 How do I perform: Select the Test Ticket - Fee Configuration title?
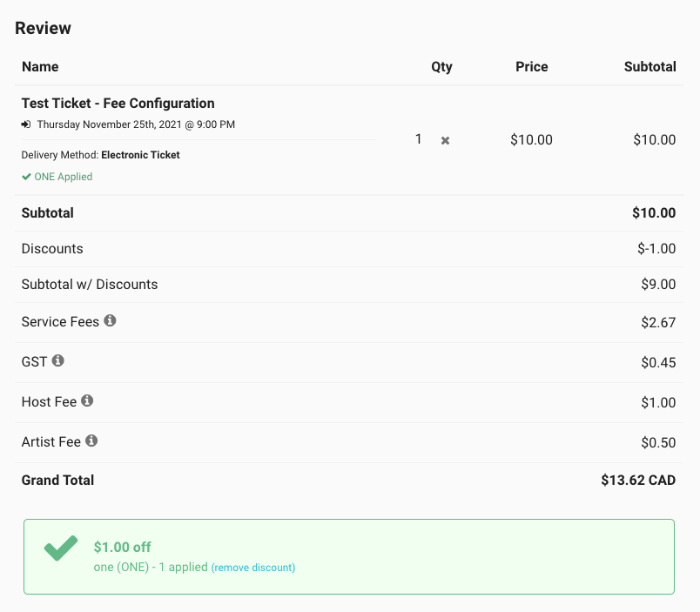pos(118,103)
